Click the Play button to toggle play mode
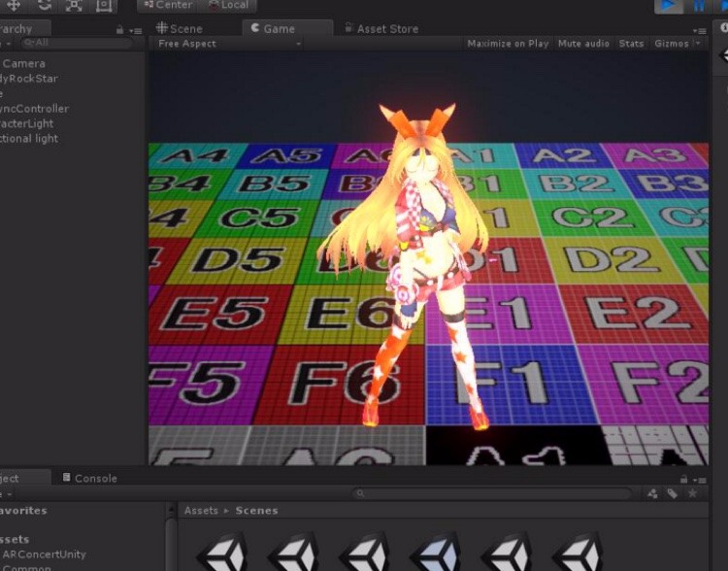This screenshot has height=571, width=728. tap(668, 5)
